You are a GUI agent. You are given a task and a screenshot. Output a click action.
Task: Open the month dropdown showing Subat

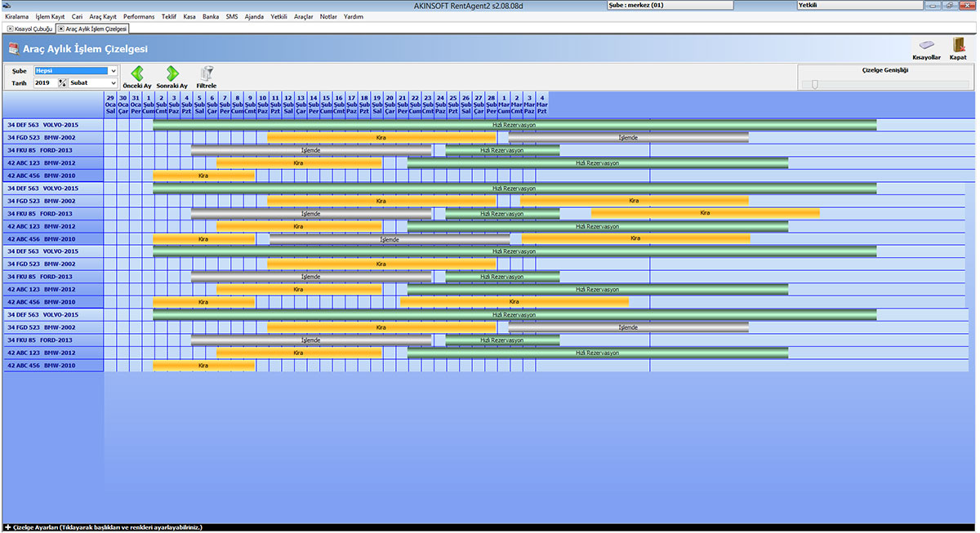[x=113, y=83]
